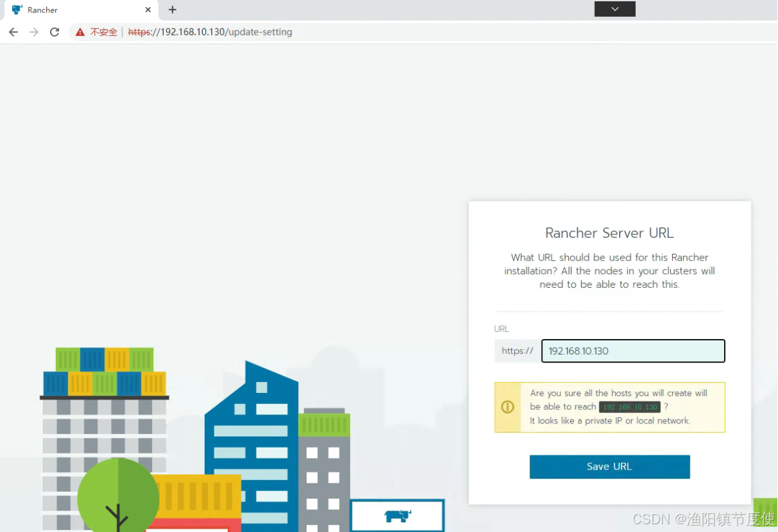Click the info icon in the yellow warning box
This screenshot has width=778, height=532.
pyautogui.click(x=507, y=407)
